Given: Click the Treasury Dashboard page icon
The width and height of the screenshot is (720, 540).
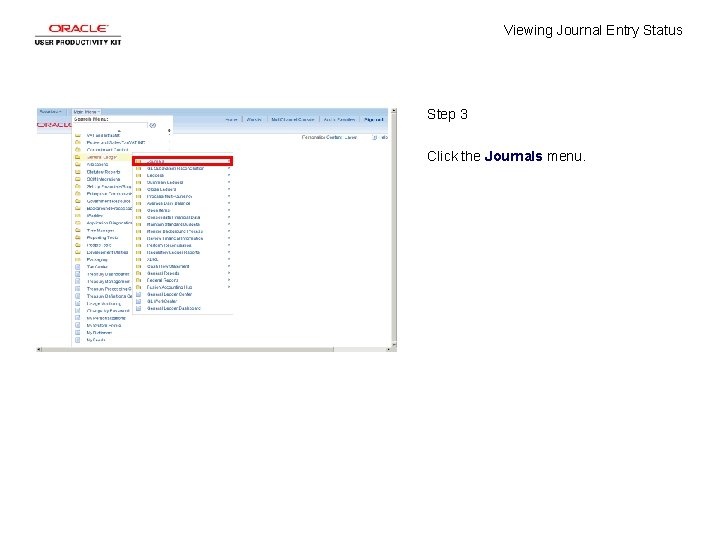Looking at the screenshot, I should 78,274.
